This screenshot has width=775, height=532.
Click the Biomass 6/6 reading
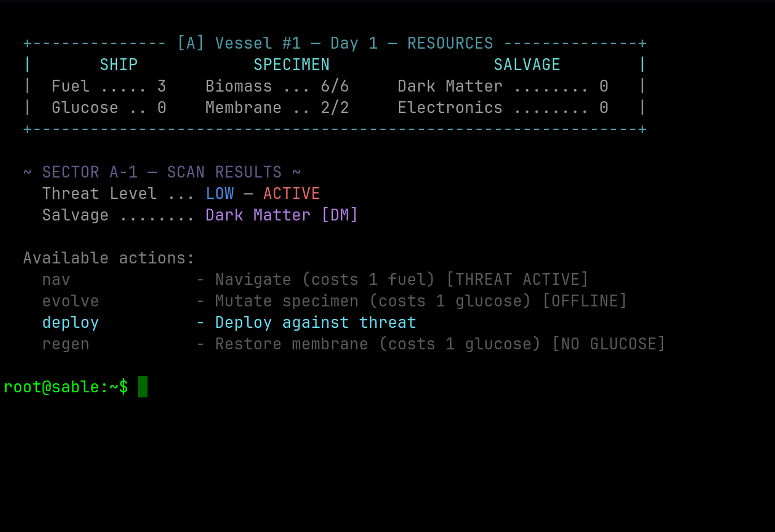tap(335, 86)
